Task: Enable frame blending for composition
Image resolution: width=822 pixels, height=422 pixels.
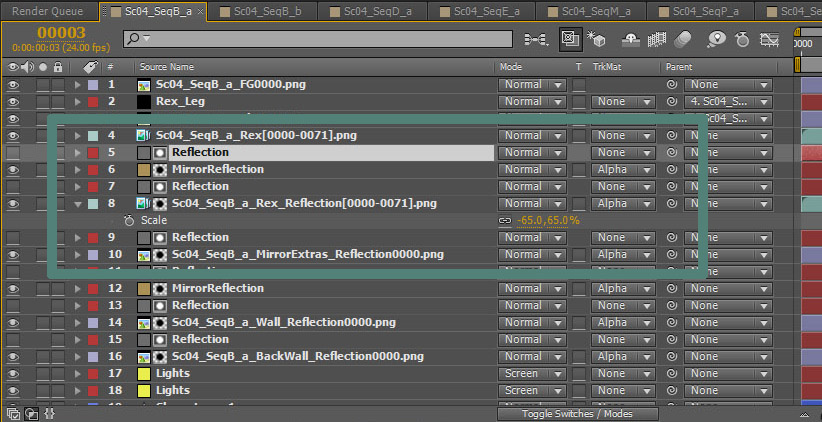Action: pyautogui.click(x=656, y=39)
